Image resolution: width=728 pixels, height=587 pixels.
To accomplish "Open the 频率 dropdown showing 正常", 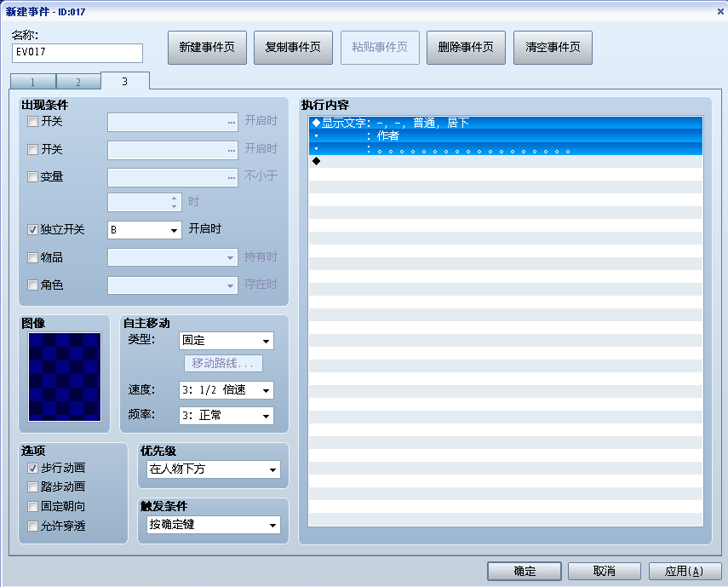I will 226,416.
